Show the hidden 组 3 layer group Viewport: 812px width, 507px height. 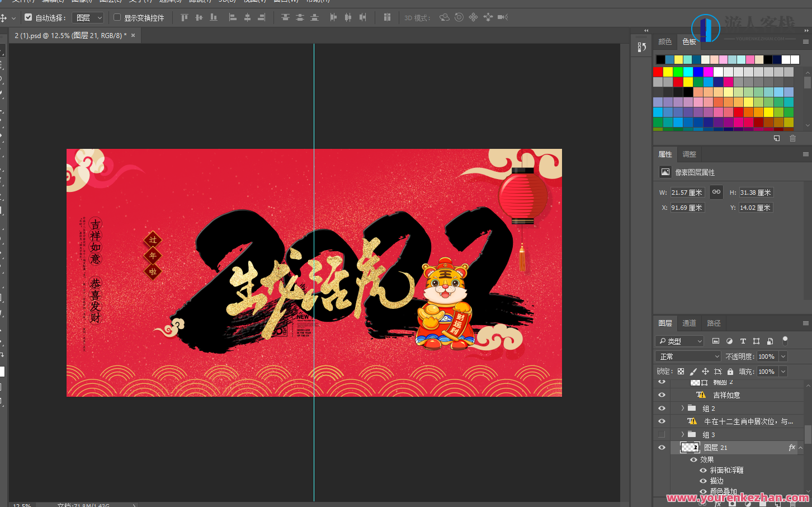click(x=662, y=434)
